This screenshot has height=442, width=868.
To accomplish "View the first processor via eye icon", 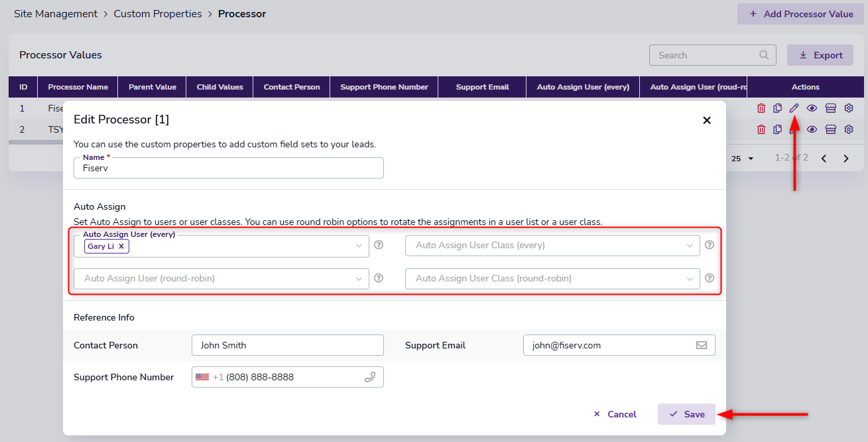I will click(x=812, y=108).
